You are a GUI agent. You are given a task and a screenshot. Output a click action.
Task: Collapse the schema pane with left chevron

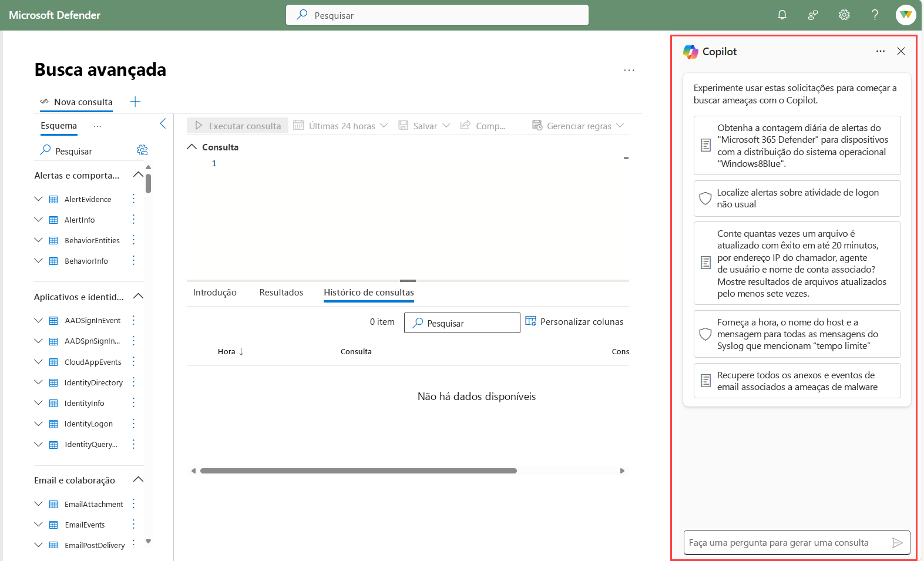click(x=163, y=123)
